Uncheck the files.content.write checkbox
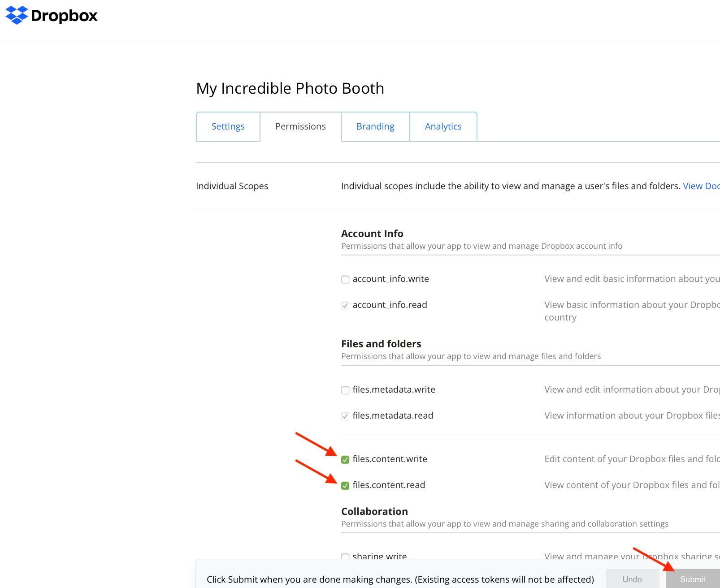This screenshot has height=588, width=720. [x=345, y=460]
